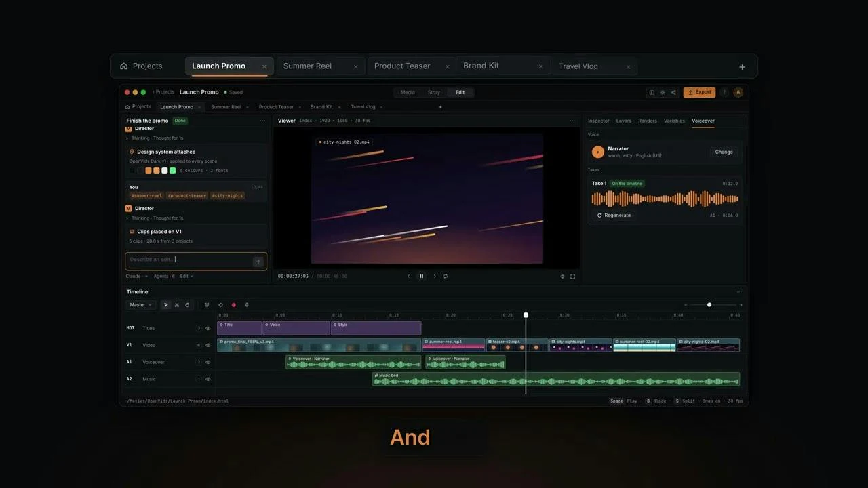Open the Edit mode dropdown under prompt
The image size is (868, 488).
click(186, 276)
